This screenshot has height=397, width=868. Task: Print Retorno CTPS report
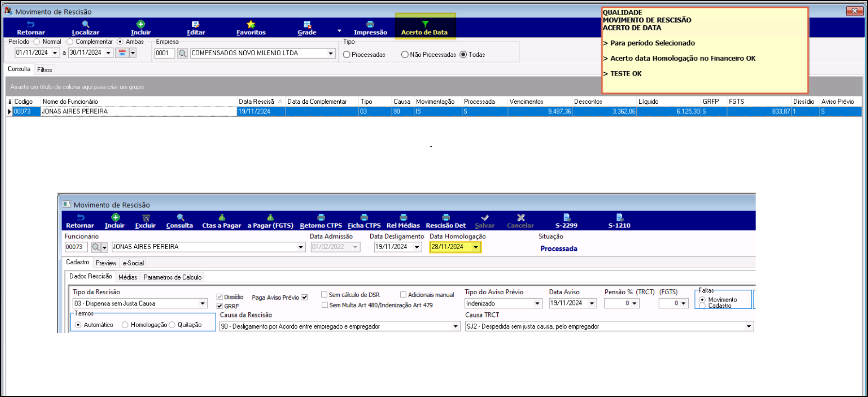[x=321, y=222]
